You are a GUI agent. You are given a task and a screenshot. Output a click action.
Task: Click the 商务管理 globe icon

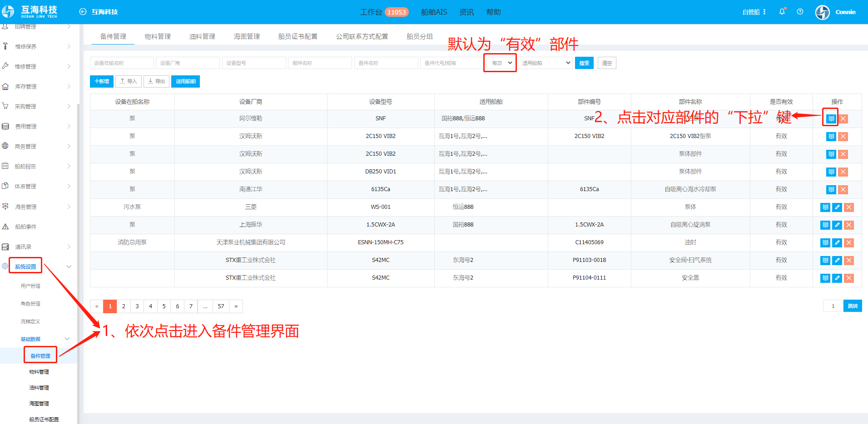(5, 146)
